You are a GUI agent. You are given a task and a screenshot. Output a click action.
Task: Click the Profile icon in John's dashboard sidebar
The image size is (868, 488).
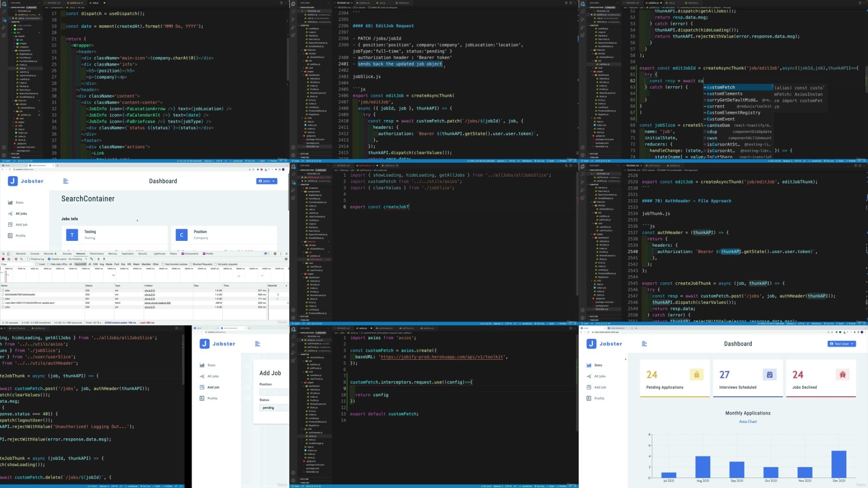[x=10, y=236]
